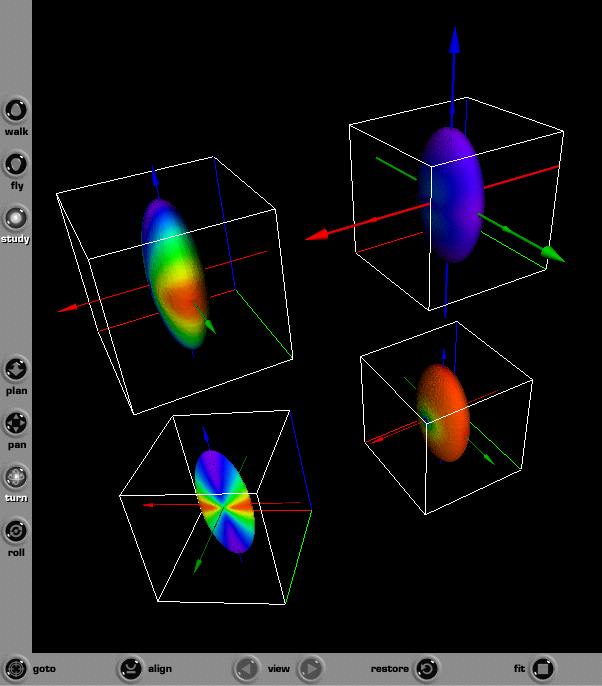This screenshot has width=602, height=686.
Task: Click the pan label
Action: (17, 445)
